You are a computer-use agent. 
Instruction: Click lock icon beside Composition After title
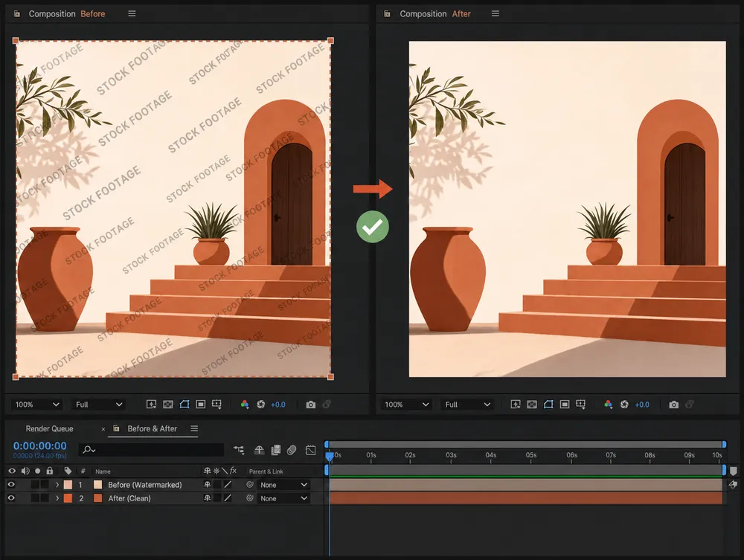click(387, 13)
